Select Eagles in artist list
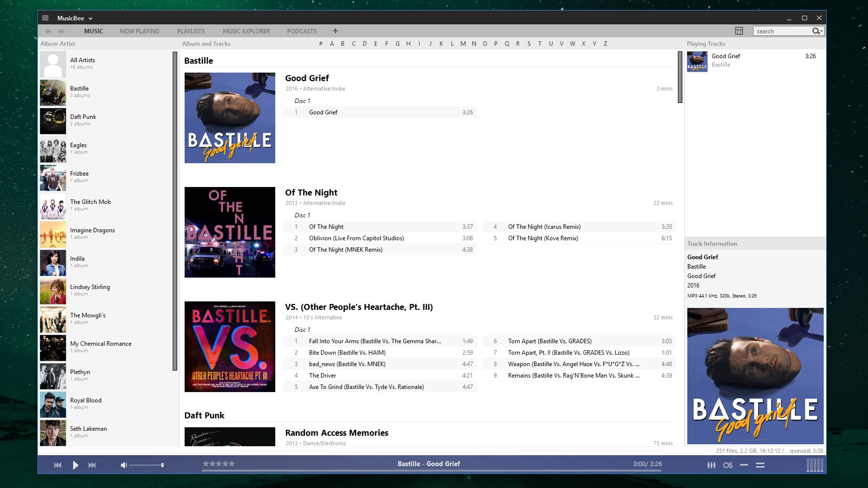 (106, 149)
